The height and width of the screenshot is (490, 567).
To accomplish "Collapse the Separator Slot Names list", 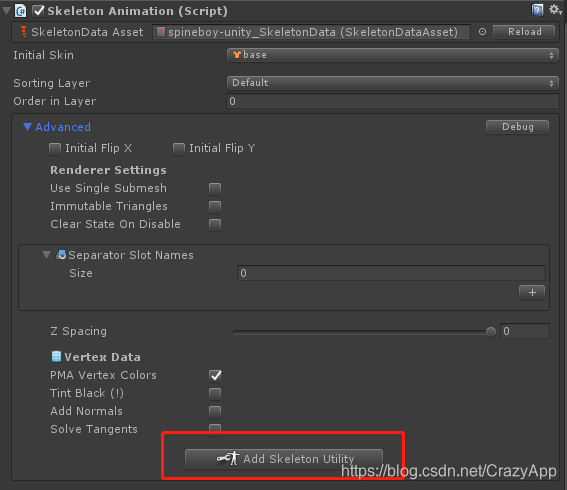I will pyautogui.click(x=46, y=255).
